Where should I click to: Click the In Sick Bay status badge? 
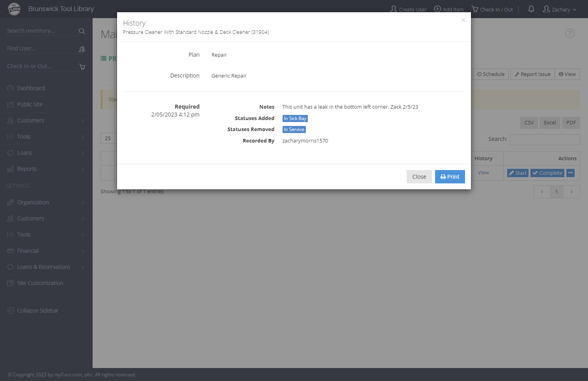click(295, 118)
